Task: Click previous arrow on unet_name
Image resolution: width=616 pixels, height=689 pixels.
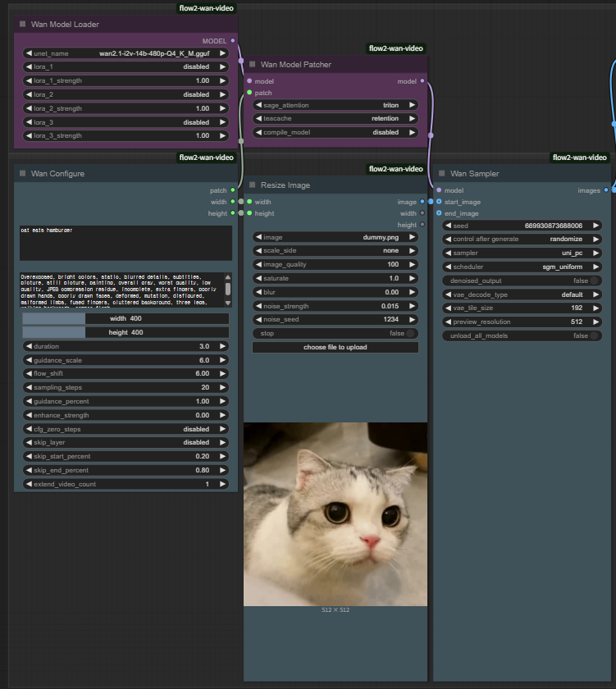Action: pos(29,53)
